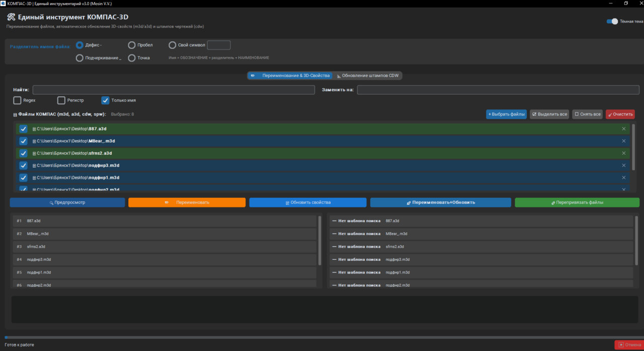Image resolution: width=644 pixels, height=351 pixels.
Task: Select the Пробел separator option
Action: pyautogui.click(x=132, y=45)
